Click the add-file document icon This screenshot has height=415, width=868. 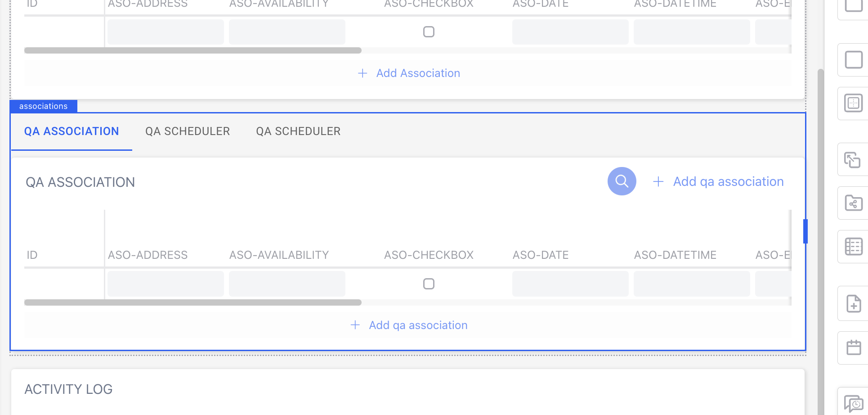(x=853, y=304)
